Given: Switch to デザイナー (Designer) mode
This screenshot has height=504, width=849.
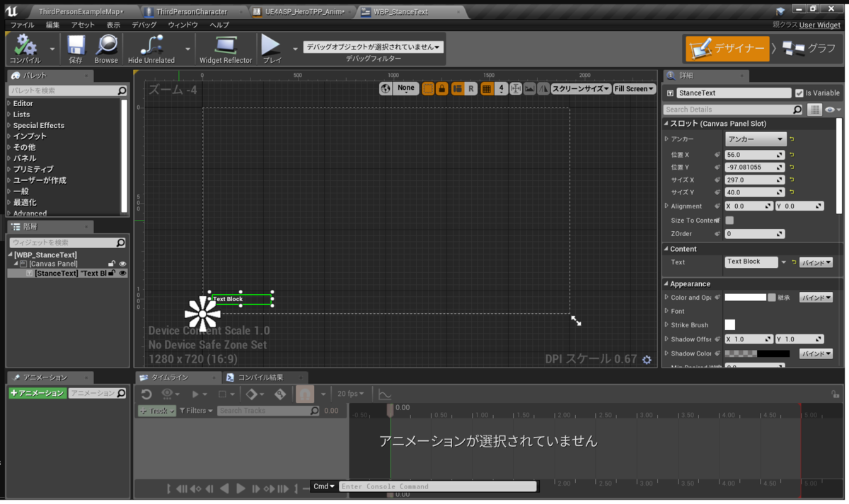Looking at the screenshot, I should click(727, 48).
